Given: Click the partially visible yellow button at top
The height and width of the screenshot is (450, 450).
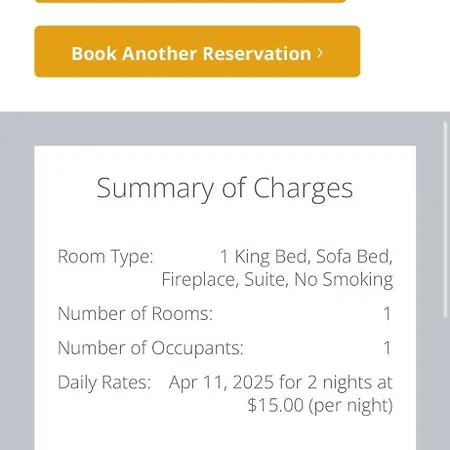Looking at the screenshot, I should click(190, 1).
